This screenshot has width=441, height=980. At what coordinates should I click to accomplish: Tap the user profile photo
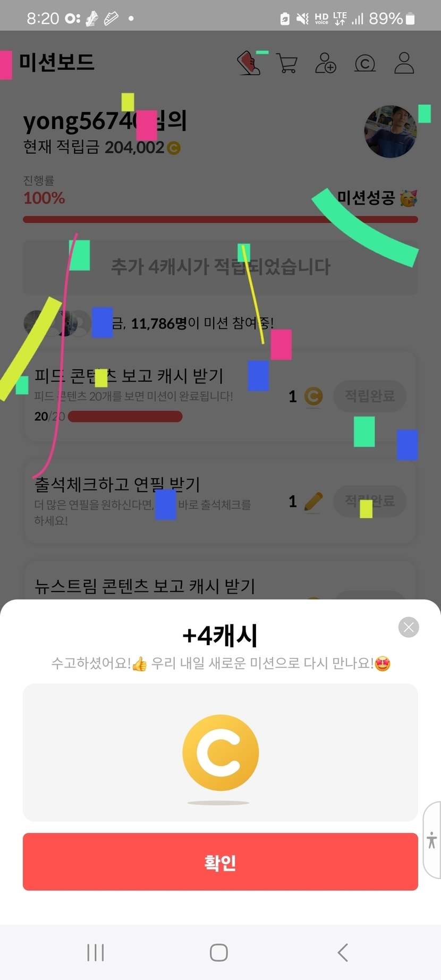tap(391, 131)
